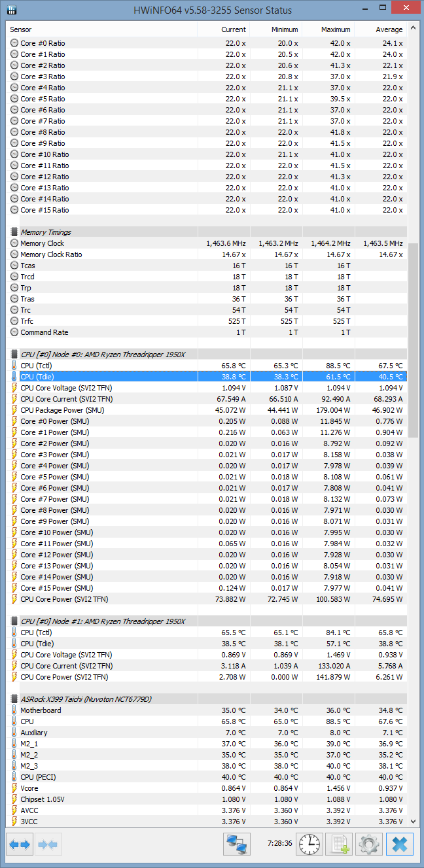Select the Core #5 Power (SMU) row
Viewport: 424px width, 868px height.
pos(207,477)
